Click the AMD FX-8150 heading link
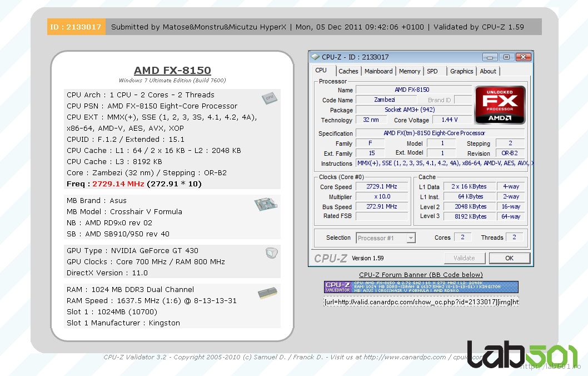 coord(172,71)
